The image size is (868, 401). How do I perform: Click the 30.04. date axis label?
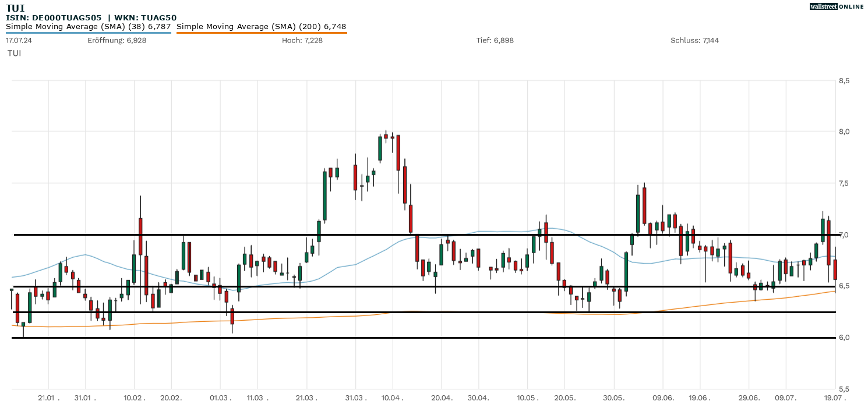coord(478,398)
